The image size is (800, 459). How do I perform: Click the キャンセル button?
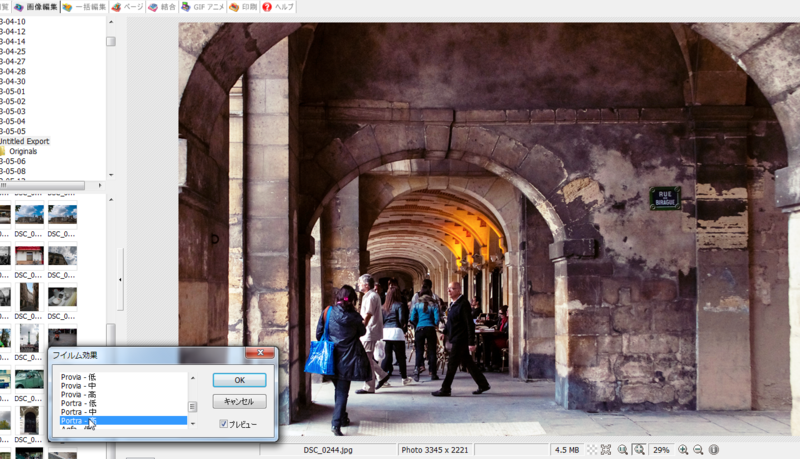tap(239, 401)
